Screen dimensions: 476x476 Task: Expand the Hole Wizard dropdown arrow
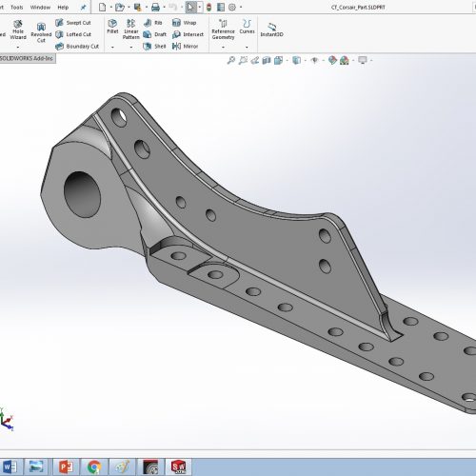[18, 48]
